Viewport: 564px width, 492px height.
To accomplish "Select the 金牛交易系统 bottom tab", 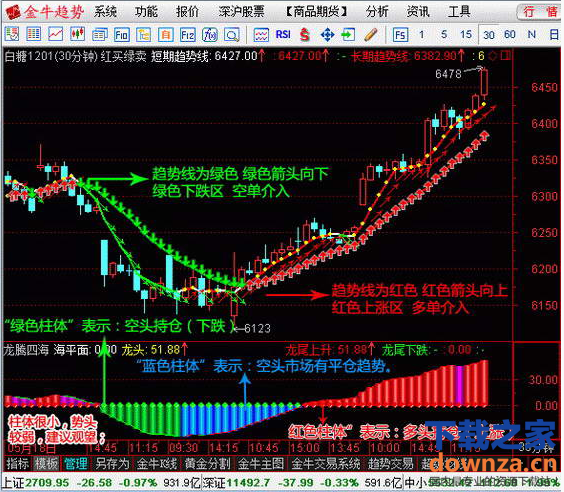I will tap(326, 464).
